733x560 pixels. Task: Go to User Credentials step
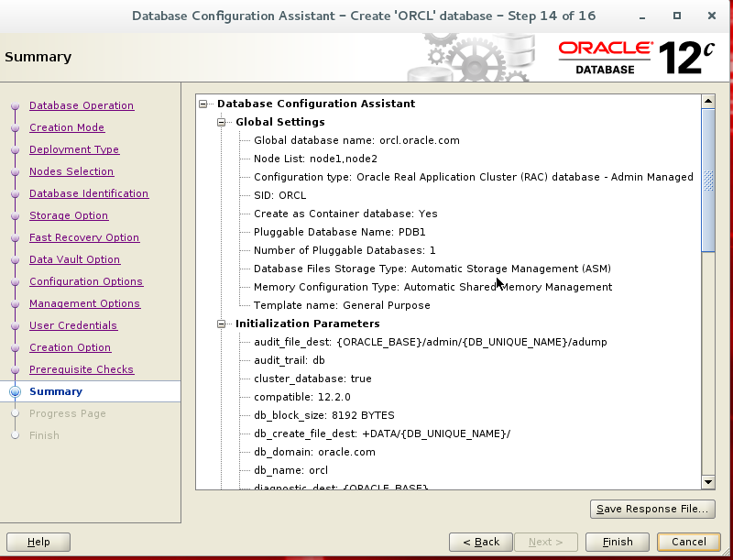73,325
